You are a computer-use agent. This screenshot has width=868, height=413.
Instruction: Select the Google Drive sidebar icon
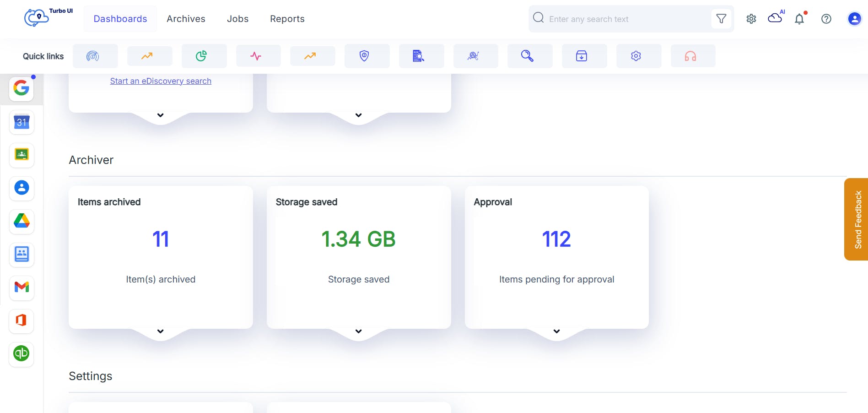pyautogui.click(x=22, y=221)
